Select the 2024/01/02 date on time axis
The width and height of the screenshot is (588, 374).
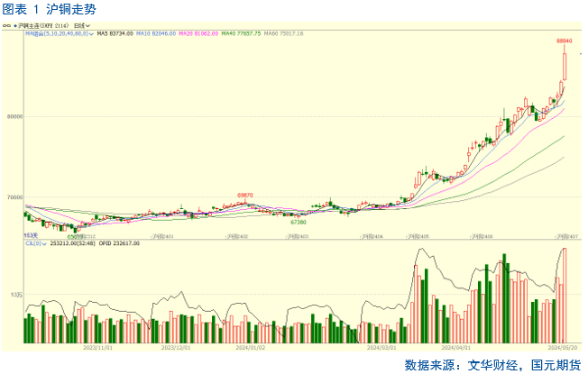pyautogui.click(x=250, y=345)
